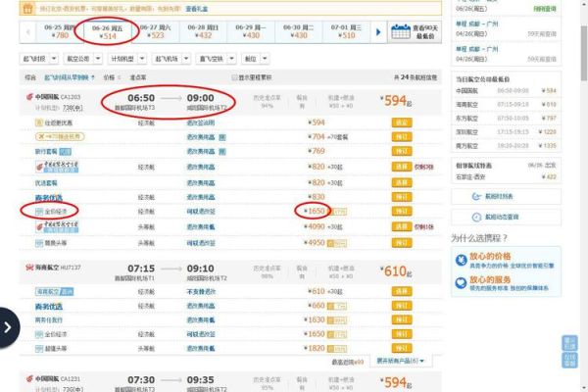The image size is (588, 392).
Task: Click 选择 on HU7137 ¥610 fare row
Action: coord(402,291)
